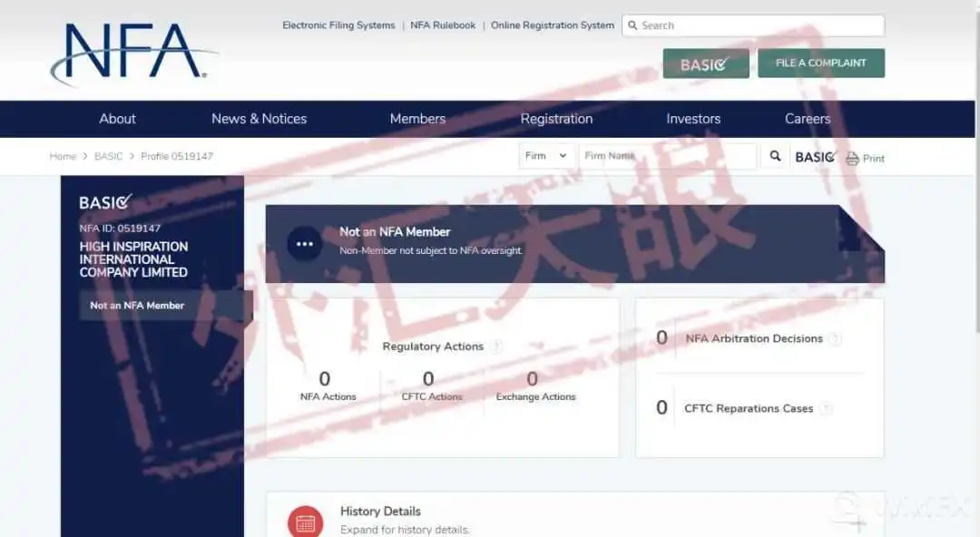Click the Print link text
Image resolution: width=980 pixels, height=537 pixels.
pos(874,159)
